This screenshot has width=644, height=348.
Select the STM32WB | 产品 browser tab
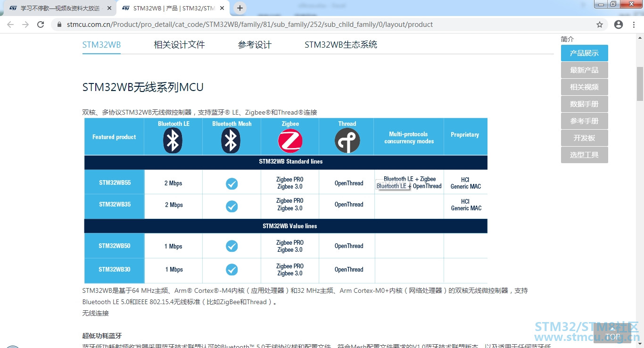click(x=172, y=8)
